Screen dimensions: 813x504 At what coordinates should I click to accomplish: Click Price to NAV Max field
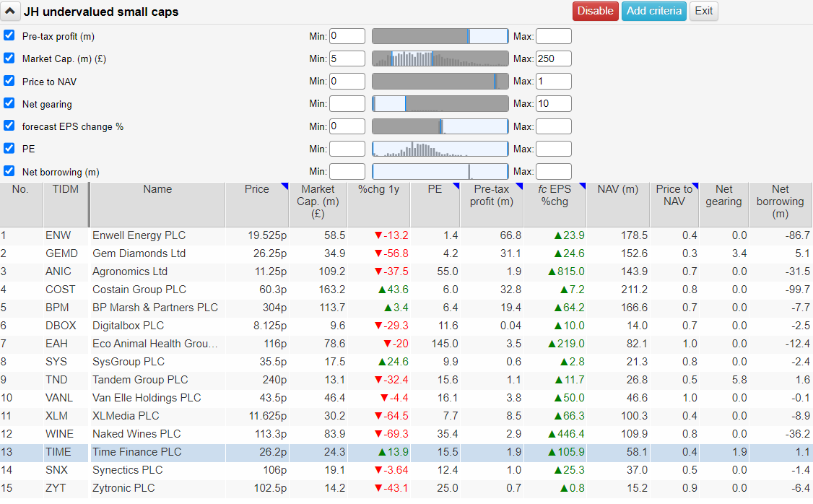[x=553, y=82]
